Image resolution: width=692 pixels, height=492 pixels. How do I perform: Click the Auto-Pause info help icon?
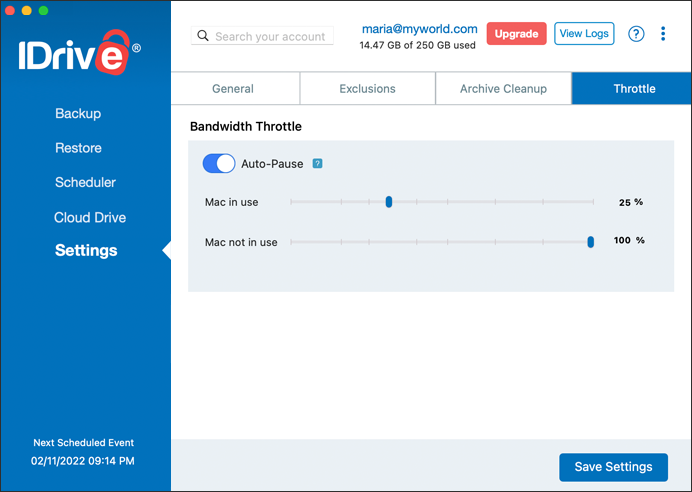click(x=317, y=164)
